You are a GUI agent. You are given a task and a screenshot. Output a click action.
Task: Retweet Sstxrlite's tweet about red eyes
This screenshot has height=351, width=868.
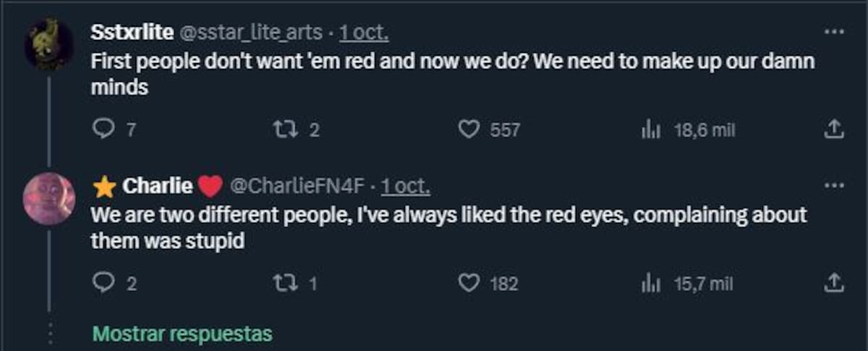point(281,130)
